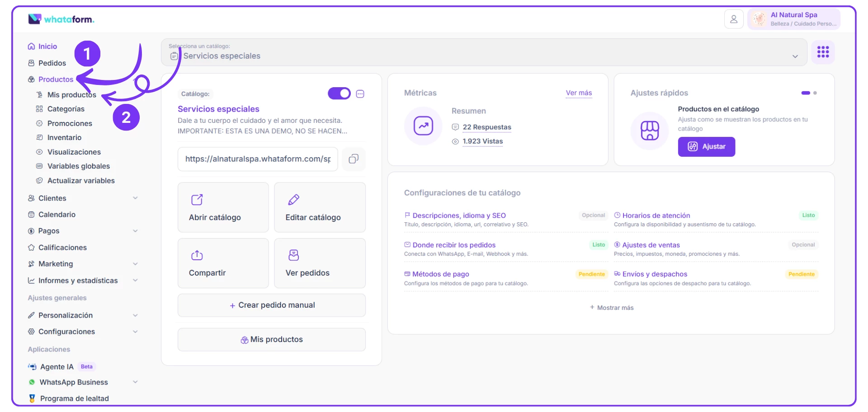
Task: Go to Pedidos in the sidebar
Action: pos(52,63)
